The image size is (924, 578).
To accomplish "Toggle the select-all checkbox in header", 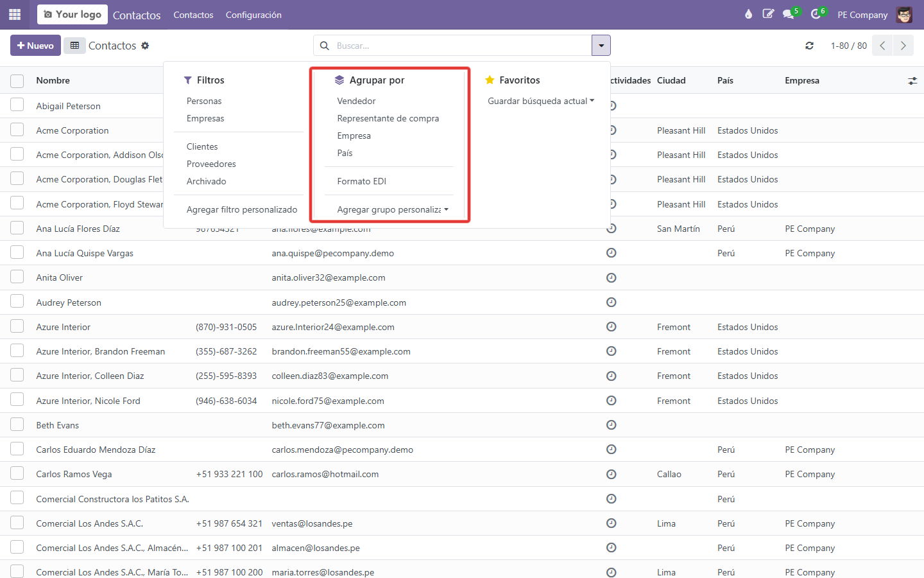I will click(17, 81).
